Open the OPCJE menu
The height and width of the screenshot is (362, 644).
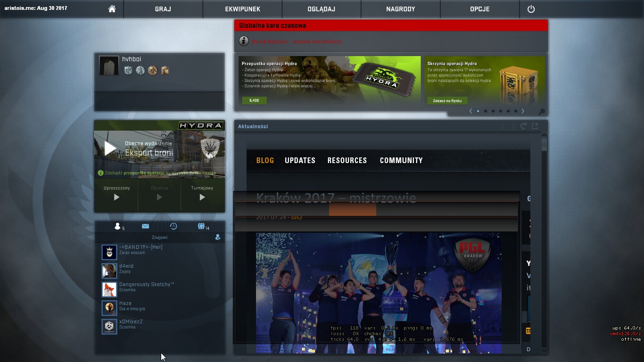[x=480, y=9]
